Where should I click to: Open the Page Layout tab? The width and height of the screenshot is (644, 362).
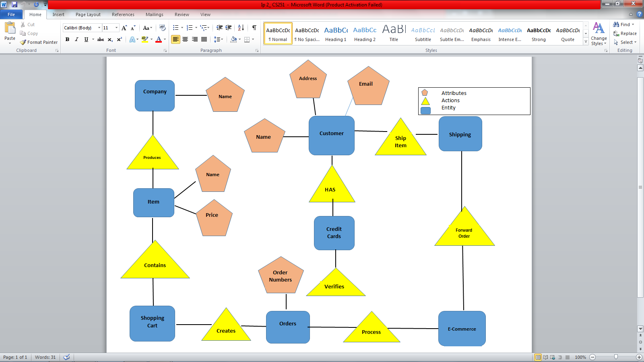point(88,14)
